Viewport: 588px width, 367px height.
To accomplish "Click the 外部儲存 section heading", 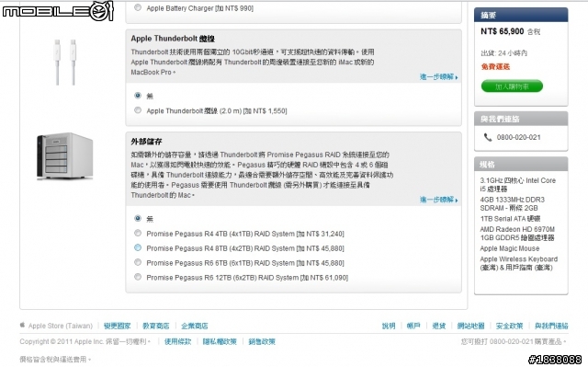I will click(146, 142).
